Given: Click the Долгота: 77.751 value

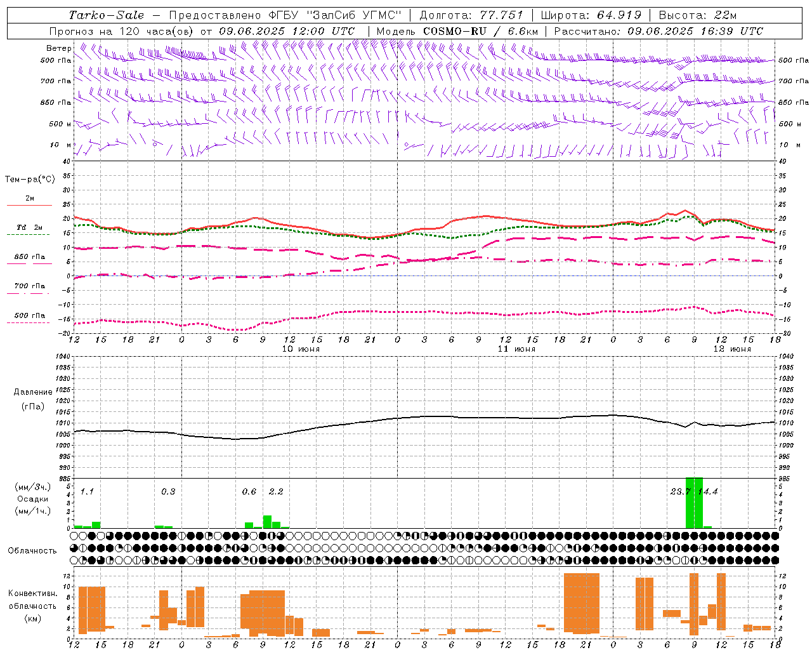Looking at the screenshot, I should click(471, 15).
